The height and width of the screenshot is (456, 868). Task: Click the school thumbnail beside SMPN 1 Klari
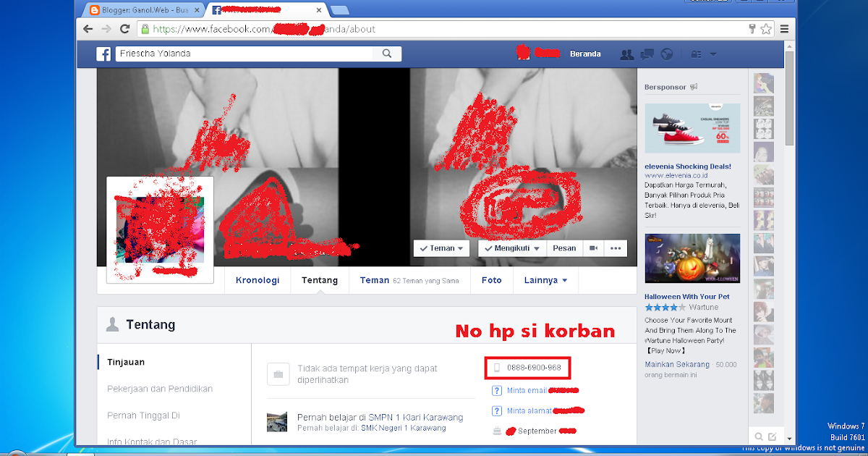pyautogui.click(x=277, y=423)
